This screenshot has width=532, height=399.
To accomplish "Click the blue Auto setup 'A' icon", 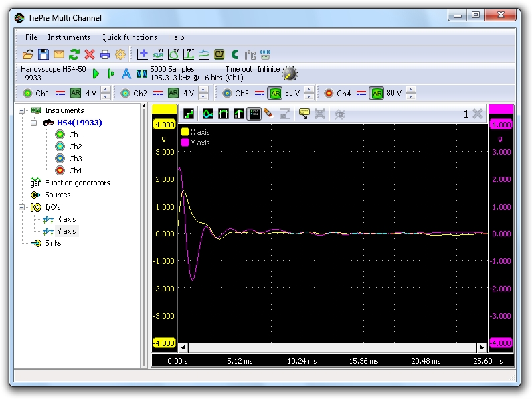I will (126, 74).
